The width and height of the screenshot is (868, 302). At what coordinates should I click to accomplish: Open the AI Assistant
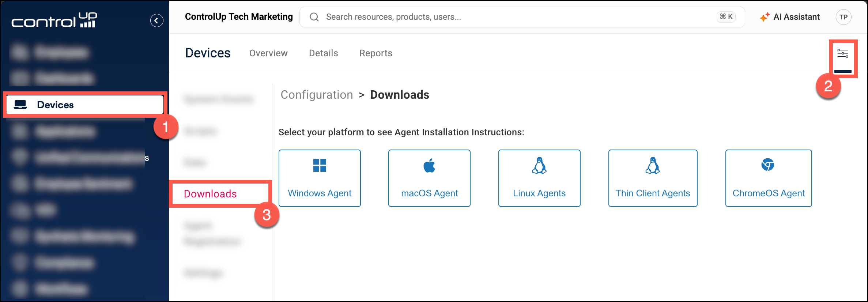tap(790, 17)
